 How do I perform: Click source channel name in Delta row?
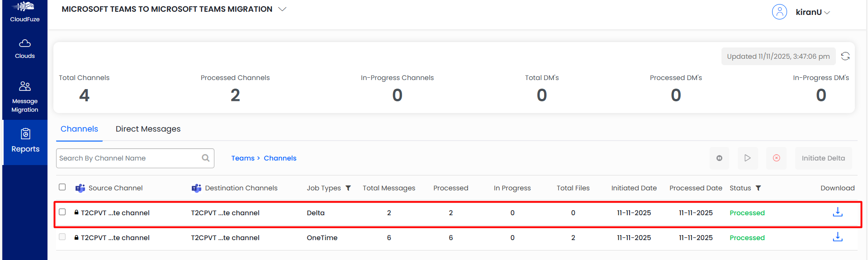pos(115,213)
